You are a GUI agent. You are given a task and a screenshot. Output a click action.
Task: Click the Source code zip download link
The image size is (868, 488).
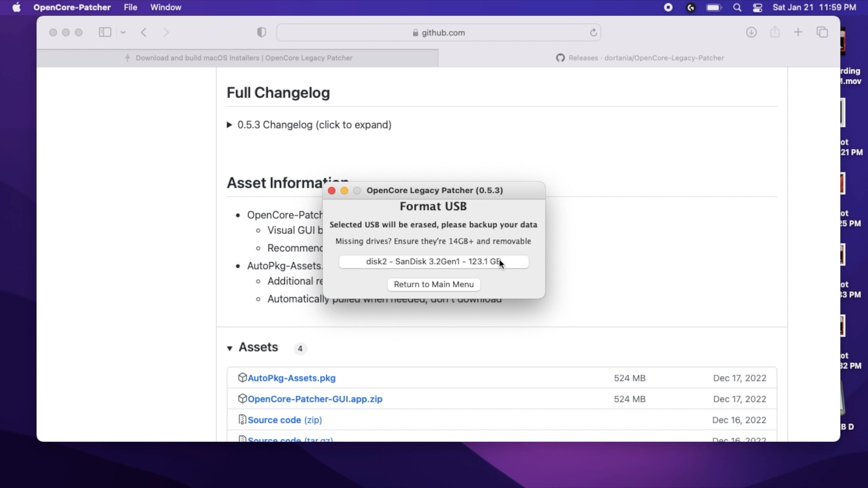click(x=284, y=419)
